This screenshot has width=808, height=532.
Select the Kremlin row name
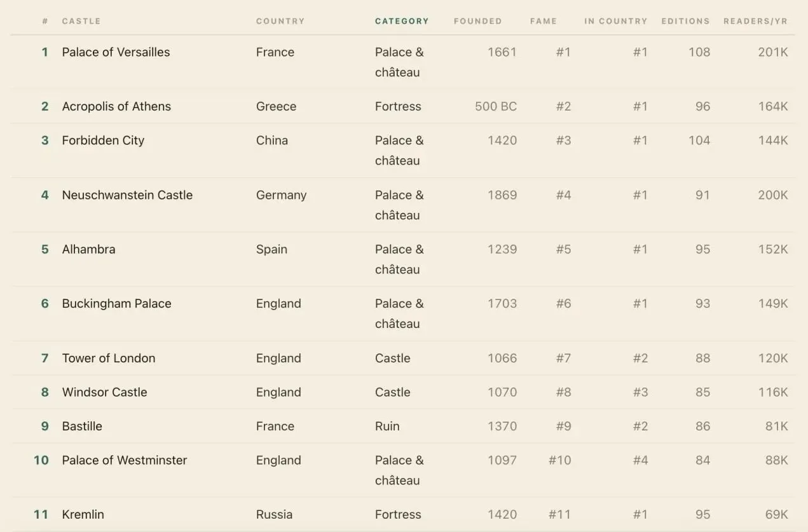pos(83,514)
